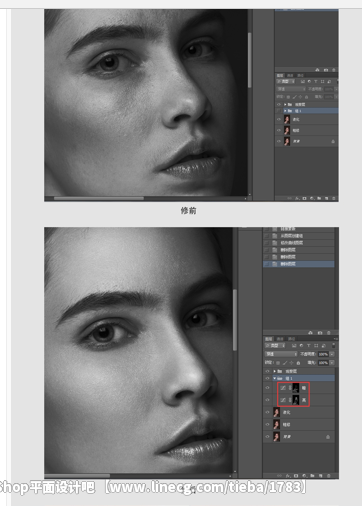Click the history snapshot camera icon in the before screenshot
The image size is (362, 506).
[x=326, y=70]
